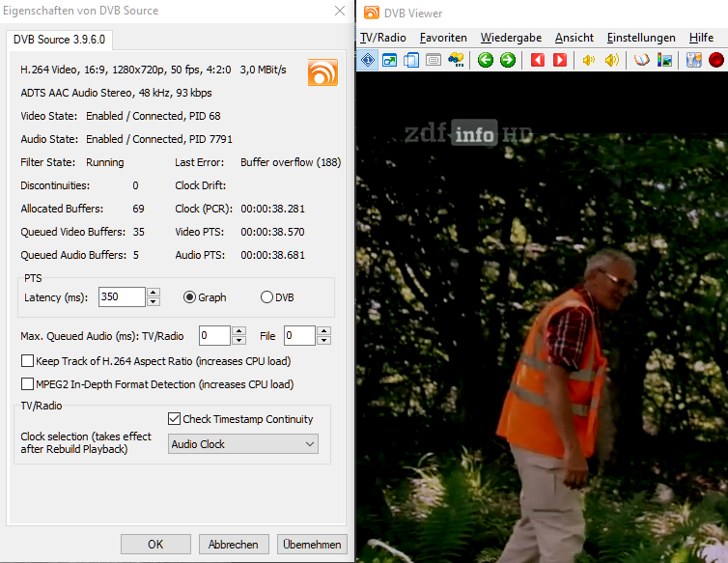Viewport: 728px width, 563px height.
Task: Increase Latency with the up spinner arrow
Action: (154, 293)
